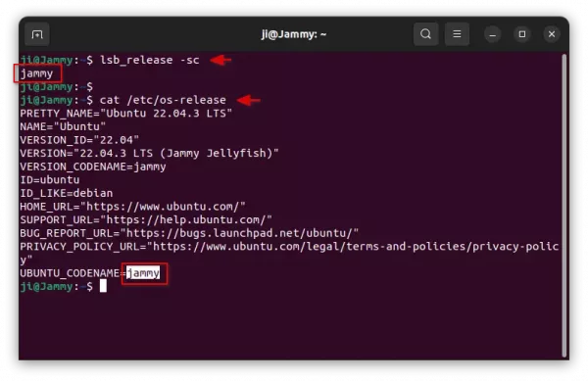Click the window title ji@Jammy: ~

tap(294, 34)
